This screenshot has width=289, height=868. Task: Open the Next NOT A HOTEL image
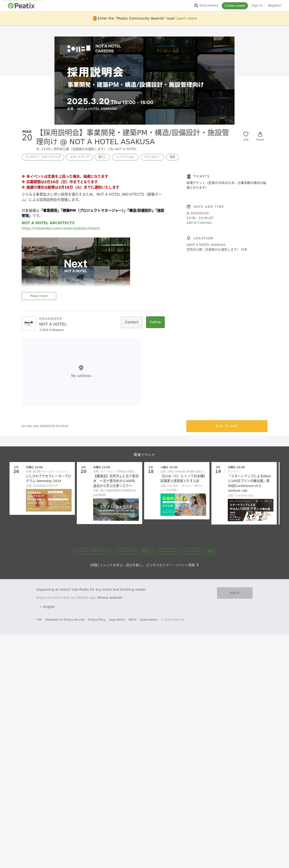click(x=76, y=262)
